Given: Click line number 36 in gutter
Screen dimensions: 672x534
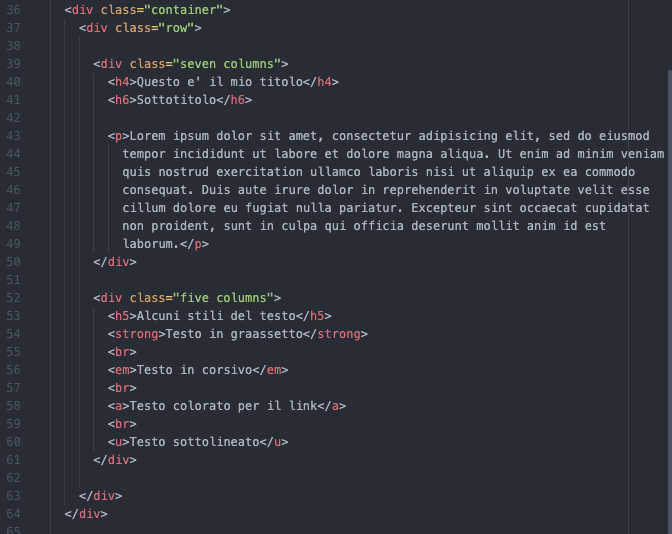Looking at the screenshot, I should tap(13, 10).
